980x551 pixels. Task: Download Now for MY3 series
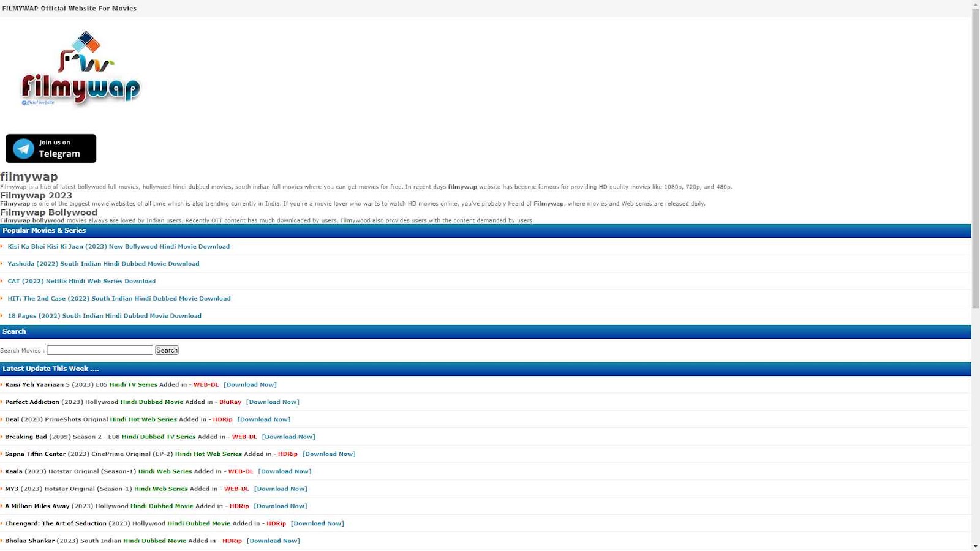point(281,489)
